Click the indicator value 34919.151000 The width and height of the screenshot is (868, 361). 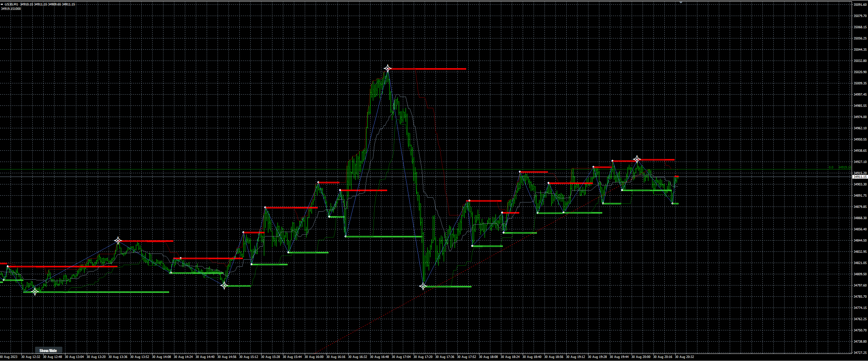tap(11, 9)
